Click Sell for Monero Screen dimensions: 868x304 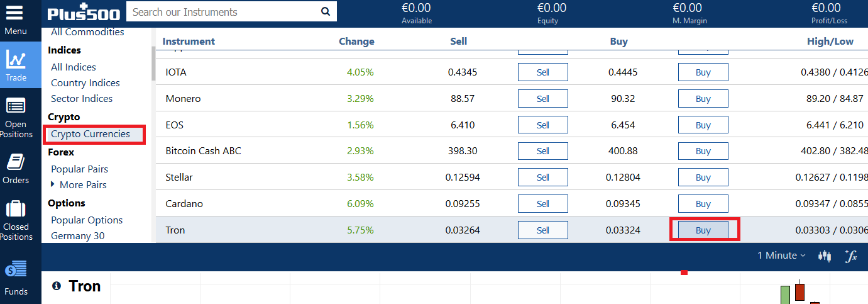pyautogui.click(x=543, y=99)
